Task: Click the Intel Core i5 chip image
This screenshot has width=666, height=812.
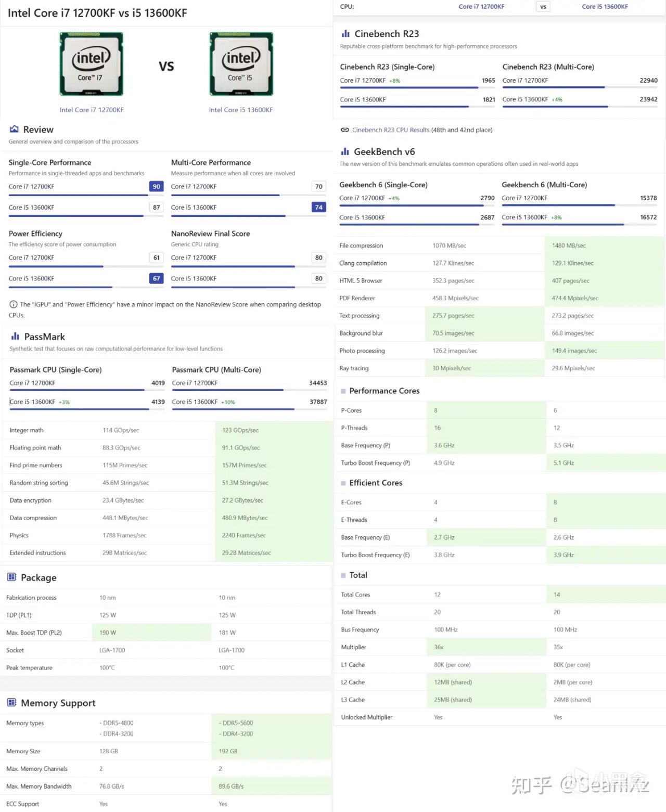Action: coord(241,64)
